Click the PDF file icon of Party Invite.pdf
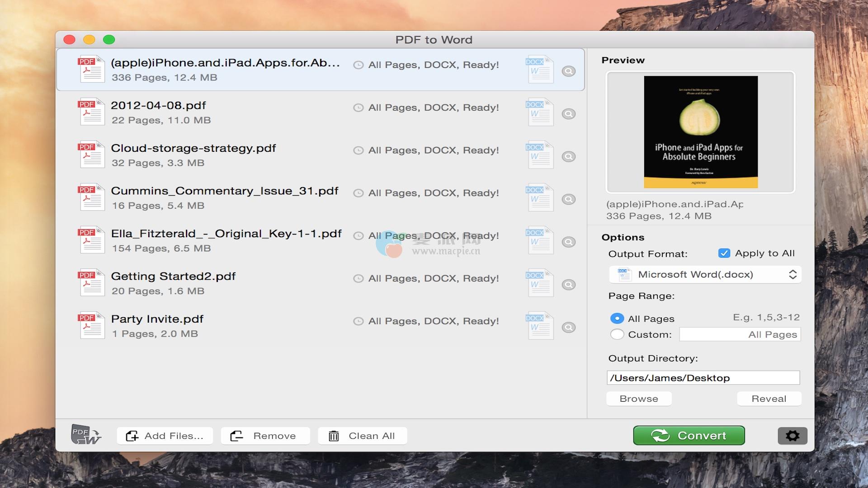This screenshot has height=488, width=868. coord(91,325)
